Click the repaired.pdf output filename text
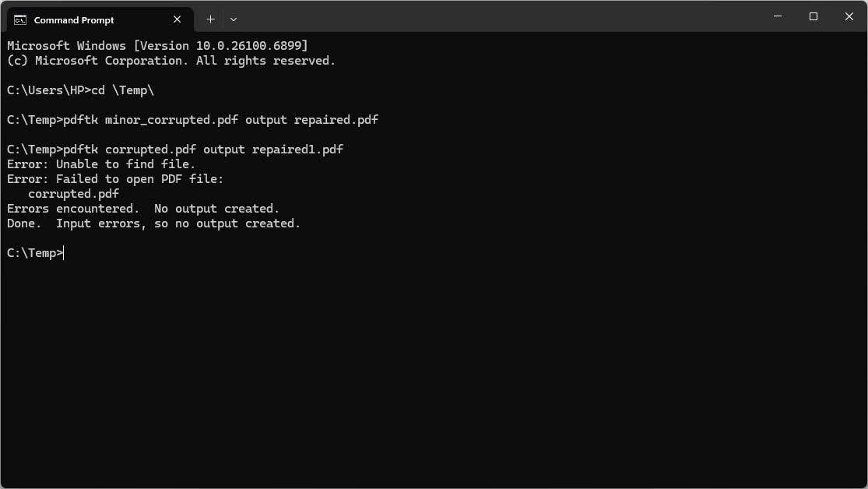 (336, 119)
